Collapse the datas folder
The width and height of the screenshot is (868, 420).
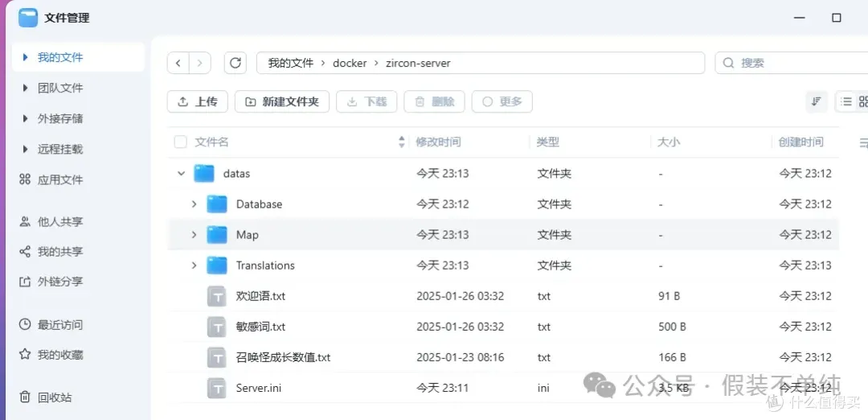181,173
